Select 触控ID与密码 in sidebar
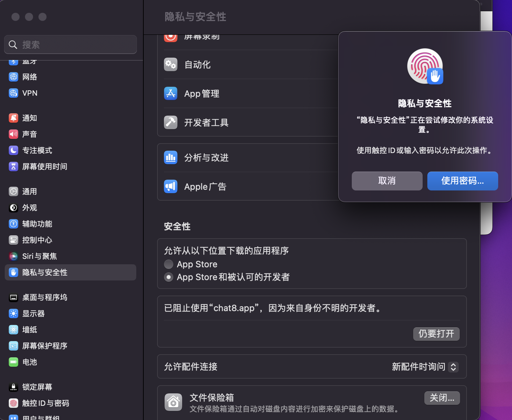512x420 pixels. 46,403
